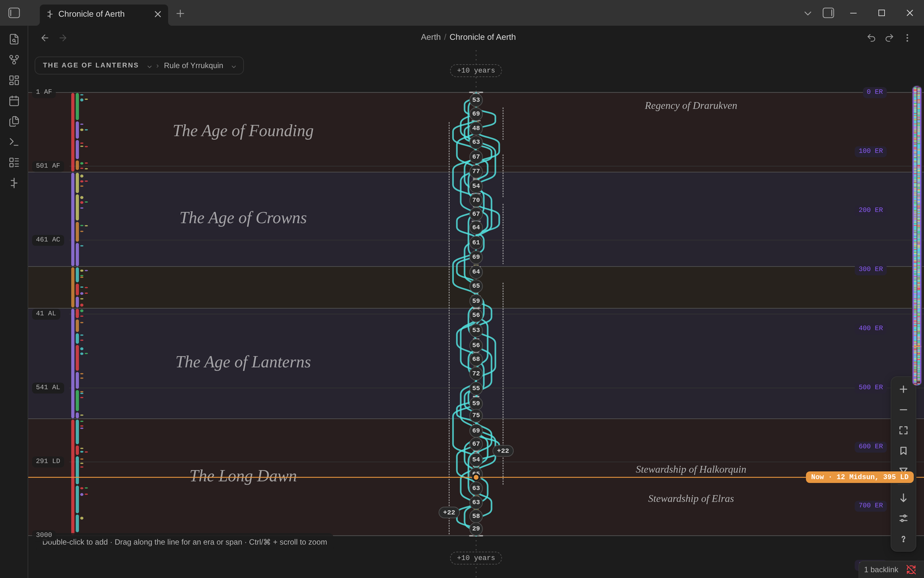
Task: Click the minimap scrollbar on right edge
Action: click(916, 236)
